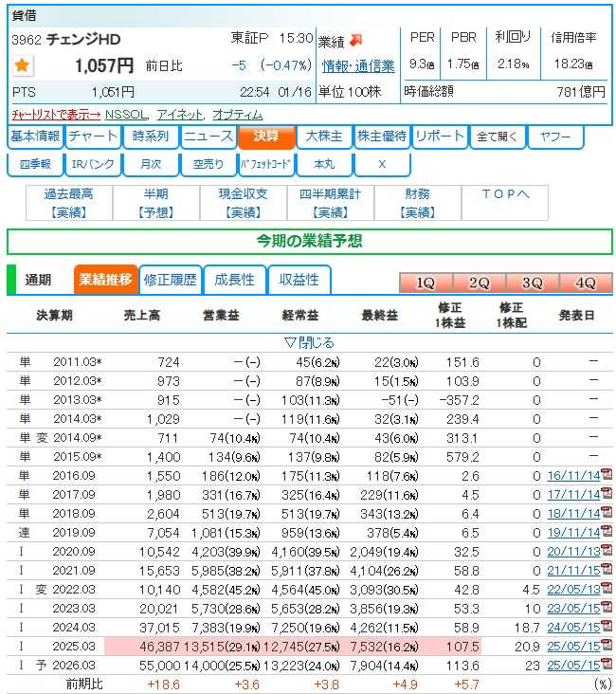Jump to 現金収支【実績】 section

(x=244, y=203)
